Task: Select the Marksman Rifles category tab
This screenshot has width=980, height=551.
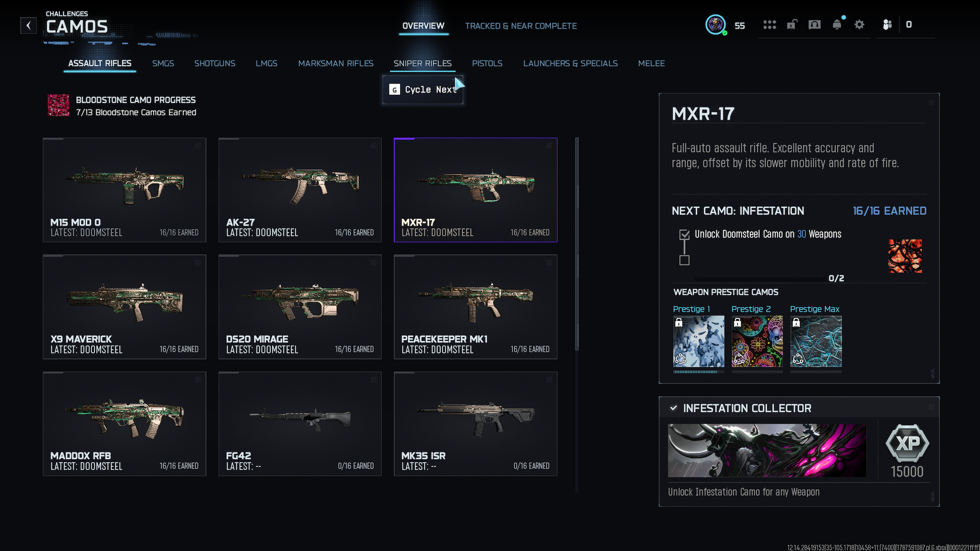Action: 336,63
